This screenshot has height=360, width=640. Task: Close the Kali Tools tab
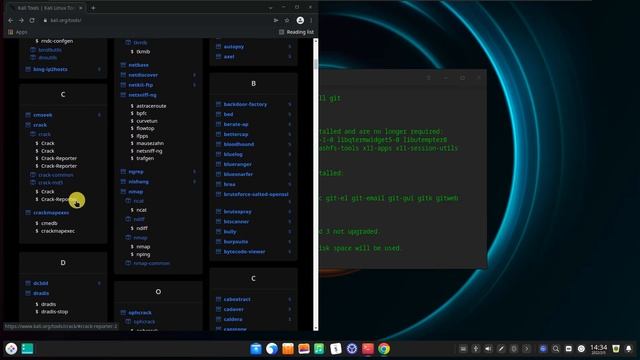(81, 8)
